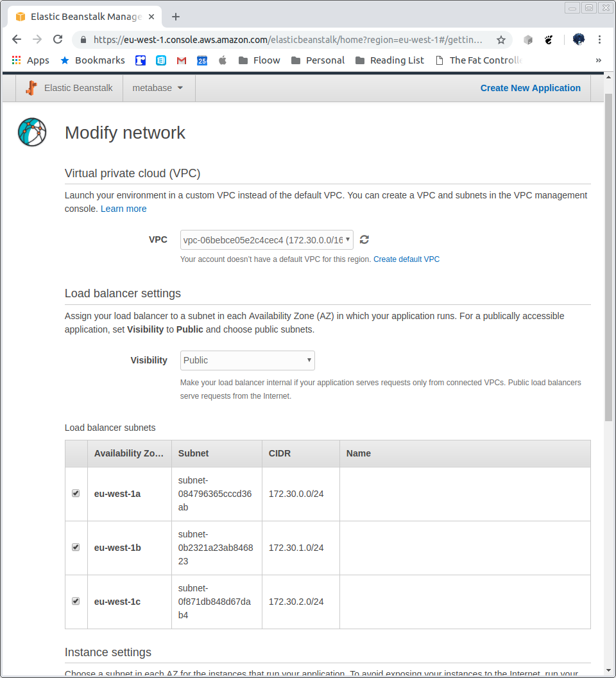This screenshot has width=616, height=678.
Task: Click Create New Application
Action: (x=530, y=88)
